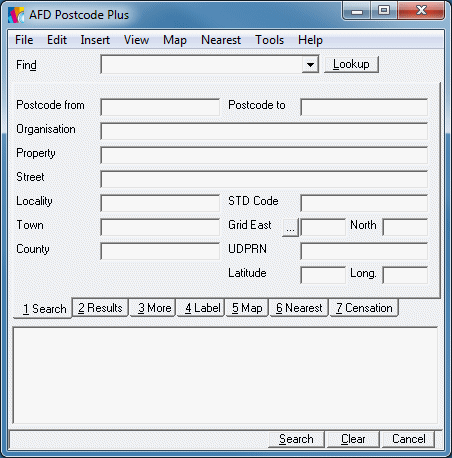Viewport: 452px width, 458px height.
Task: Open the 4 Label tab
Action: (x=201, y=308)
